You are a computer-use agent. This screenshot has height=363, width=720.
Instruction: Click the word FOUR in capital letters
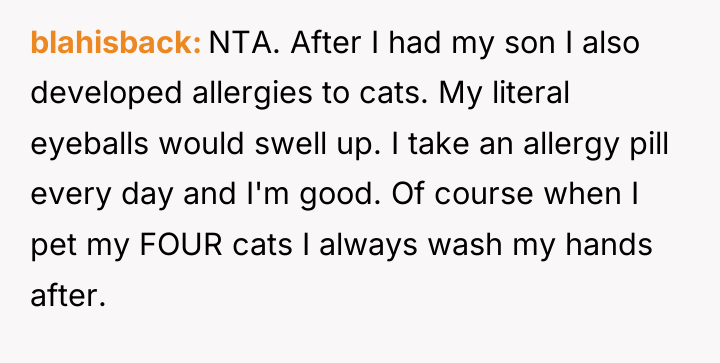(181, 245)
